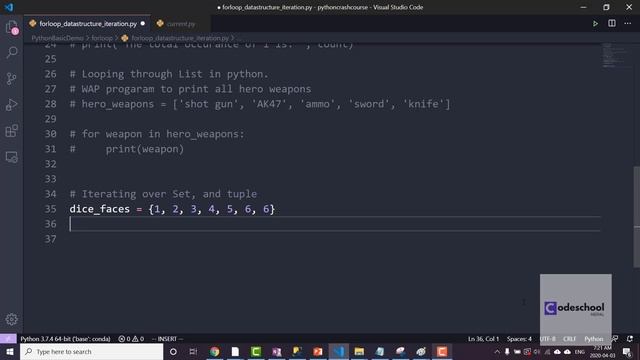
Task: Click the 'print(weapon)' comment line
Action: tap(127, 149)
